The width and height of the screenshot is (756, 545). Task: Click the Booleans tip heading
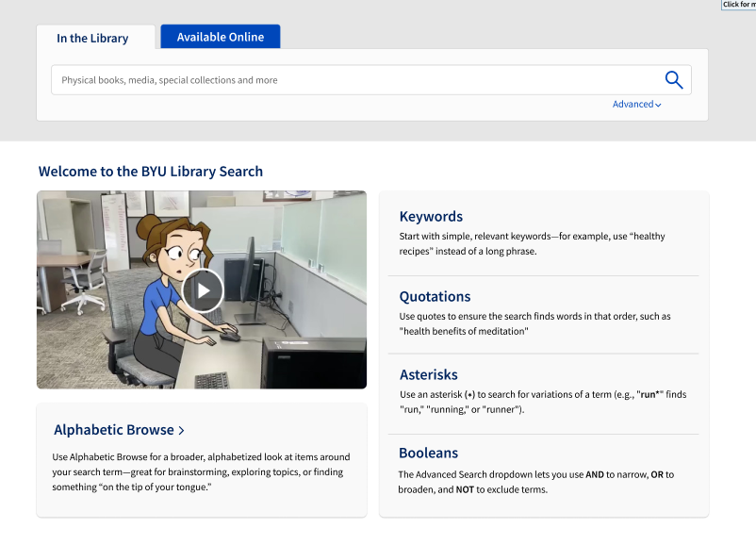coord(428,453)
